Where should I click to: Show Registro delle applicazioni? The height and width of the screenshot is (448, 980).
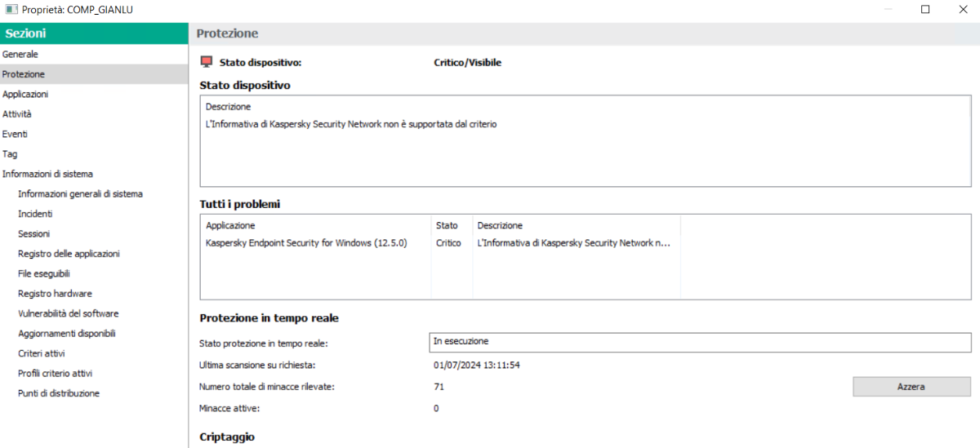pos(69,254)
